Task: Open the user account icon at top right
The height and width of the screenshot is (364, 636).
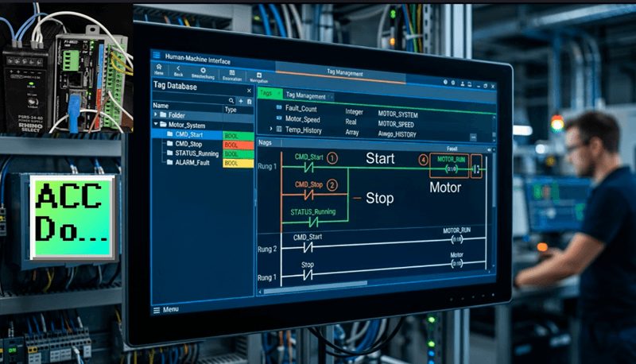Action: (463, 83)
